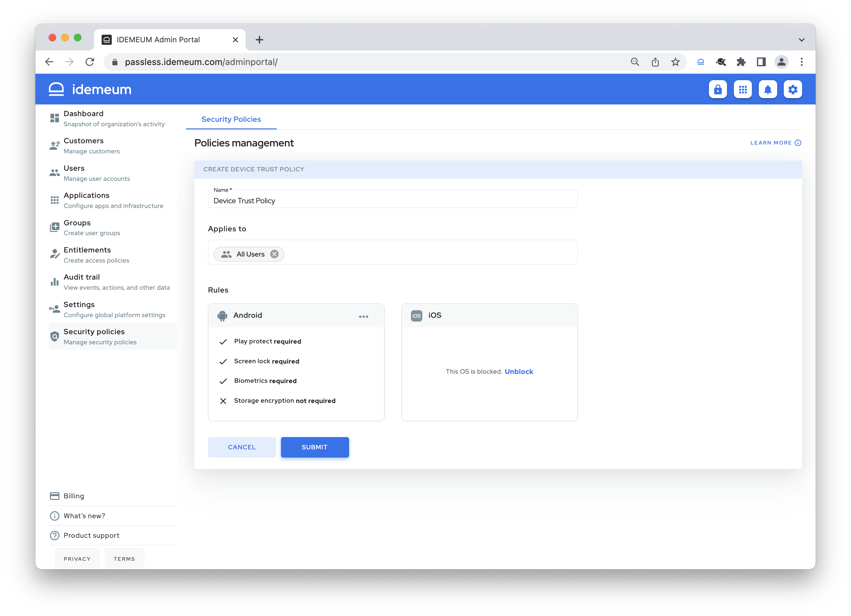This screenshot has height=616, width=851.
Task: Click the Privacy button
Action: pos(77,559)
